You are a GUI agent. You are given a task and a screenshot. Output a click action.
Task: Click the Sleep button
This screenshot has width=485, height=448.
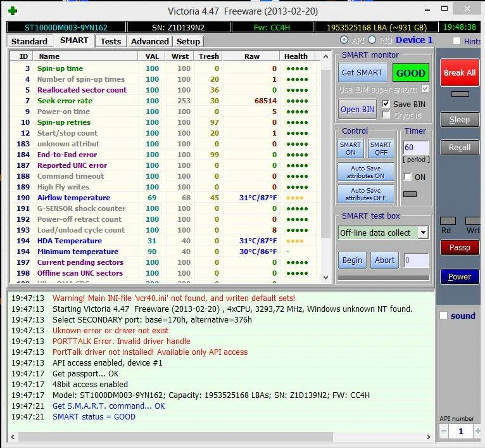[459, 120]
